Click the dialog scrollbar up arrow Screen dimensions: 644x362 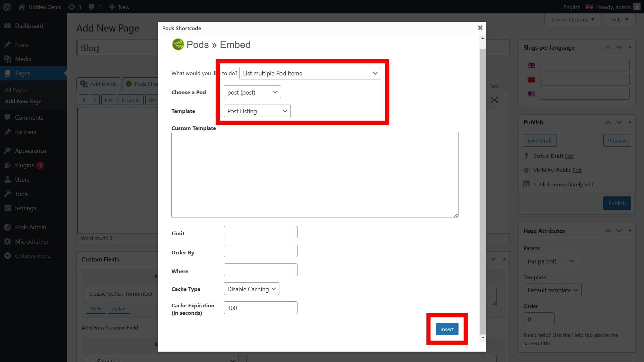(x=483, y=38)
